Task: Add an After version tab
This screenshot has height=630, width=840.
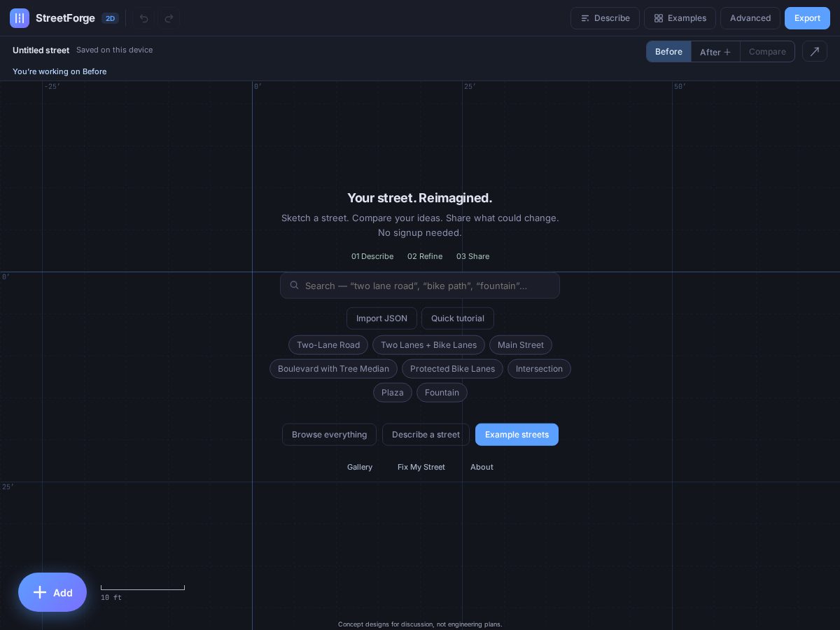Action: (x=715, y=52)
